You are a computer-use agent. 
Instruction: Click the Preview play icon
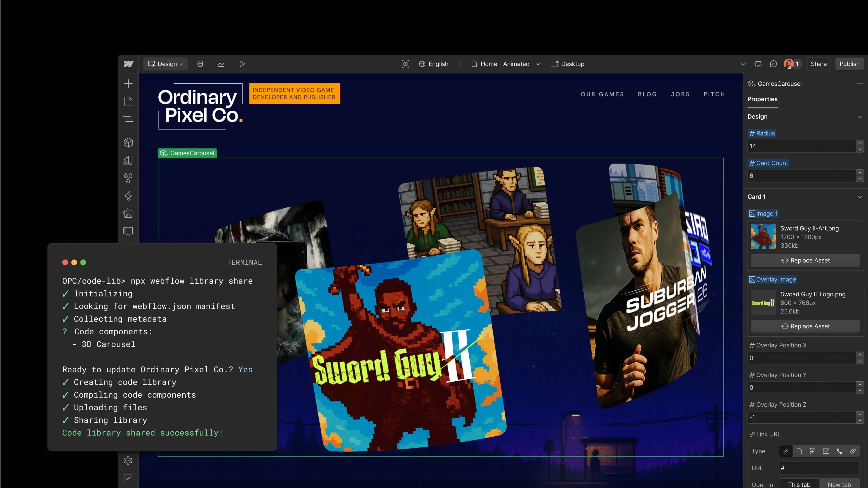click(x=242, y=64)
